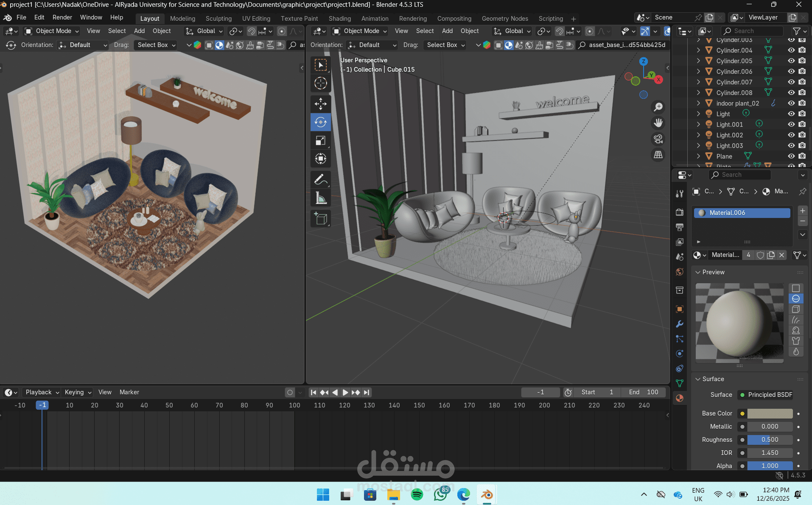Screen dimensions: 812x505
Task: Open the Render properties tab
Action: (680, 212)
